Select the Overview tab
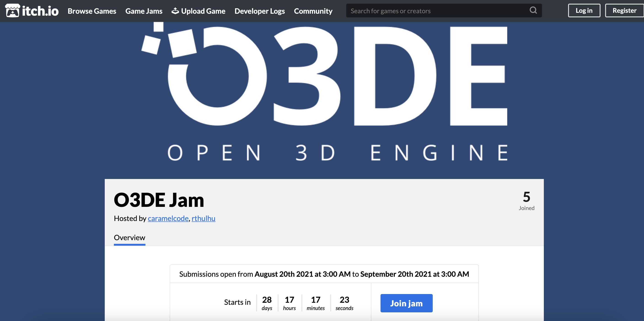644x321 pixels. pyautogui.click(x=130, y=237)
